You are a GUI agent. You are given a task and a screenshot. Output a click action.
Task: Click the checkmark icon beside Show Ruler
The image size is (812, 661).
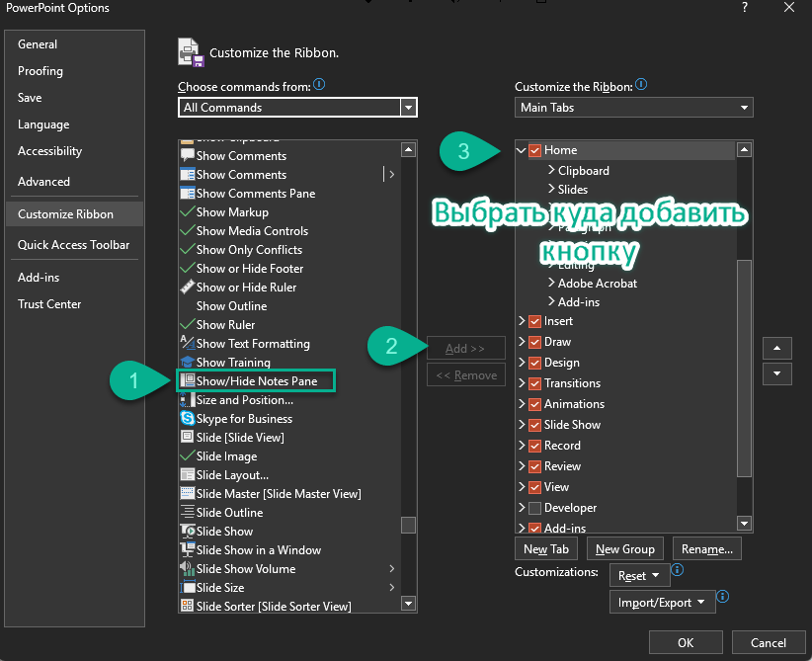coord(187,324)
